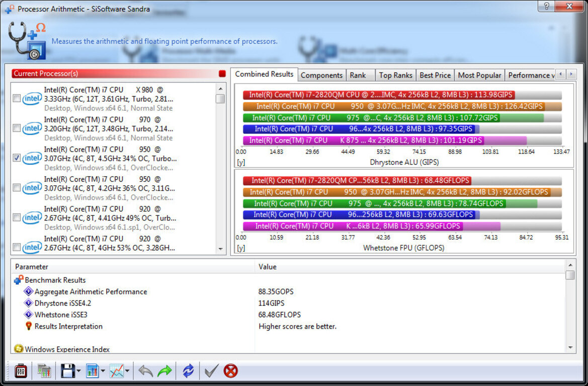Click the line graph options icon
Viewport: 588px width, 386px height.
[x=117, y=371]
